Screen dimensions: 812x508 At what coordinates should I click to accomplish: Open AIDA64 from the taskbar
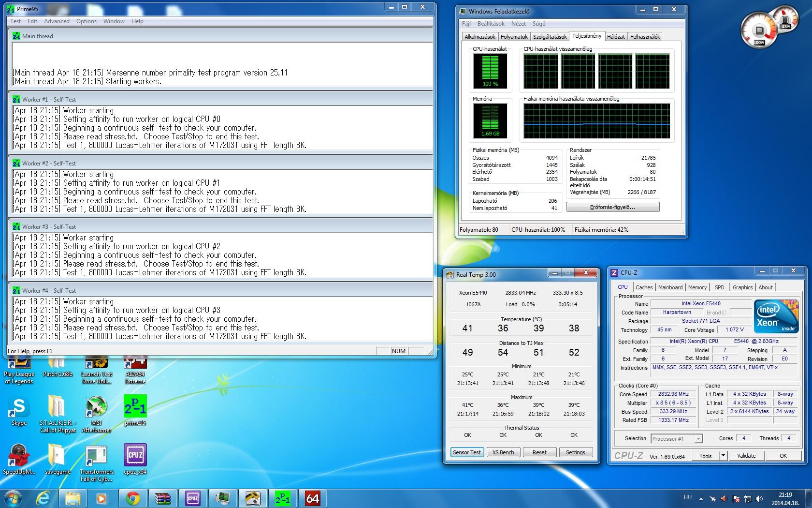[312, 498]
